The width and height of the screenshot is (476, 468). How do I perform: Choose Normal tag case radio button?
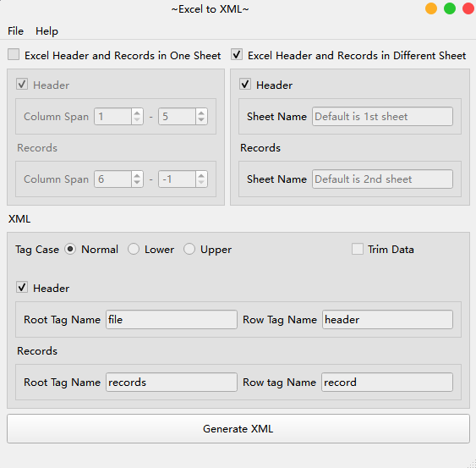tap(70, 249)
